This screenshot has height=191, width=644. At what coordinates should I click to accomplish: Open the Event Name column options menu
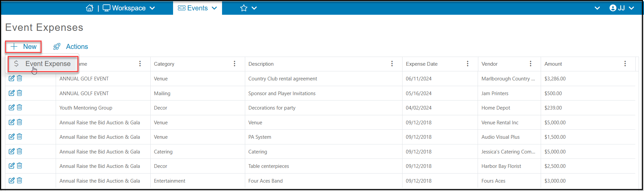point(140,64)
